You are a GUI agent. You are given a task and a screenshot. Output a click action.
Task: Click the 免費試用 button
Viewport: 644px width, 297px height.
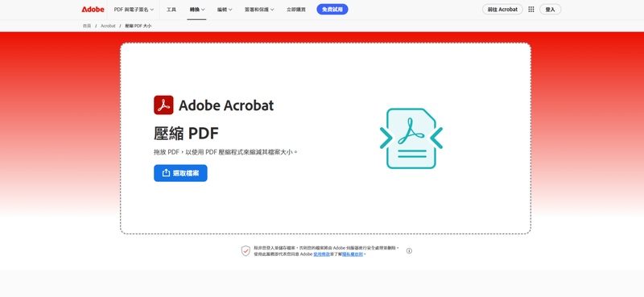coord(332,10)
